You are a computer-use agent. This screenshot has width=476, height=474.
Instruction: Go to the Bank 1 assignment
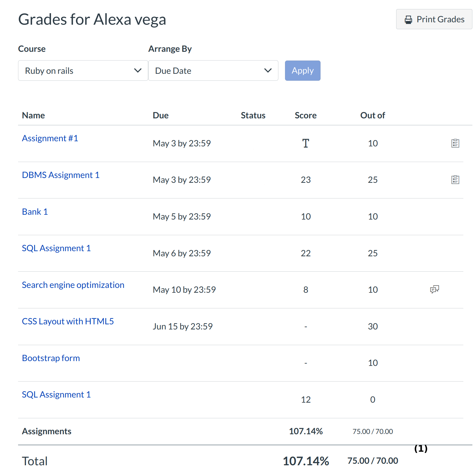[x=35, y=212]
